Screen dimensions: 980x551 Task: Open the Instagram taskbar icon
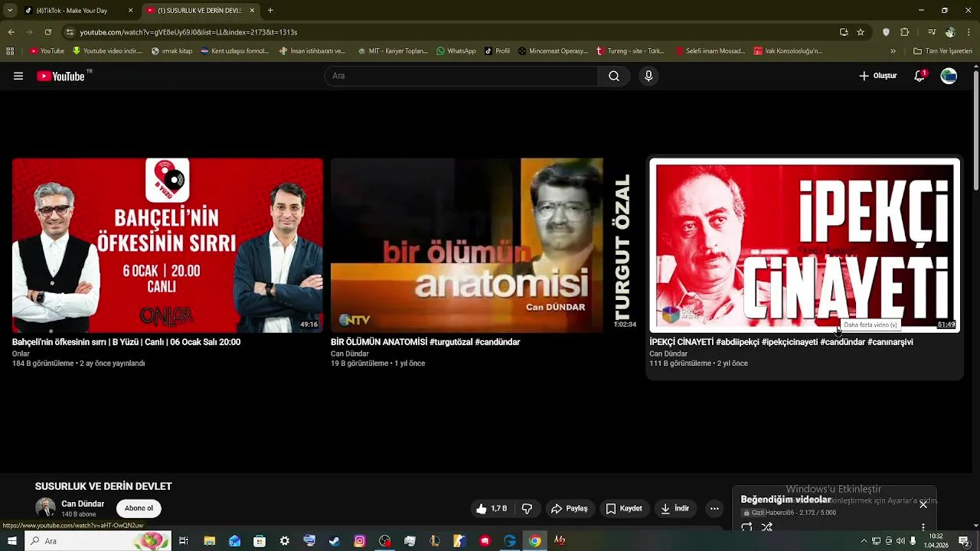tap(360, 541)
